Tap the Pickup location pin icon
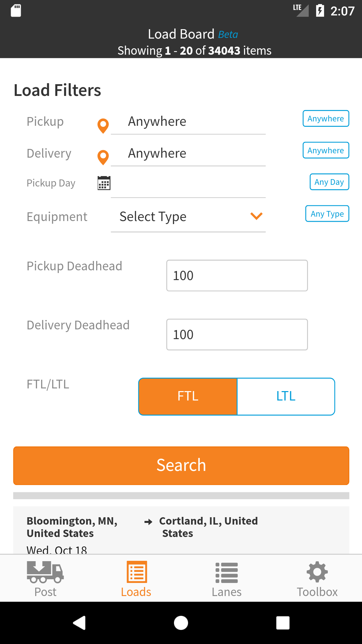 tap(103, 126)
